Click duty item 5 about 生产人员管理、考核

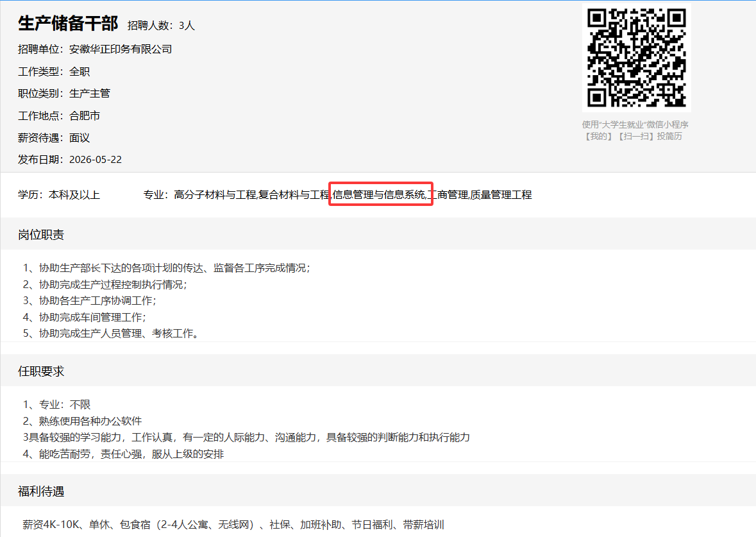[x=111, y=334]
